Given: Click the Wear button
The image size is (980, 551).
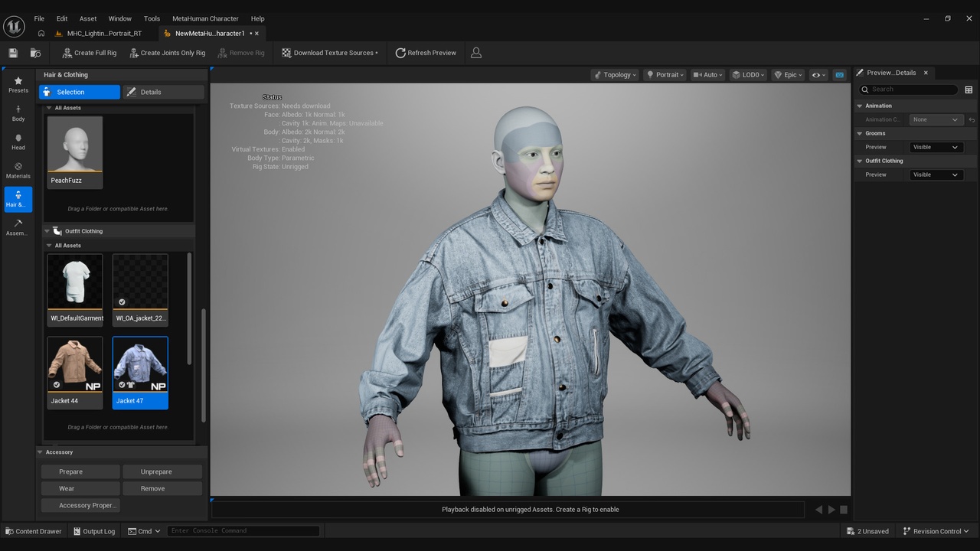Looking at the screenshot, I should pos(80,488).
